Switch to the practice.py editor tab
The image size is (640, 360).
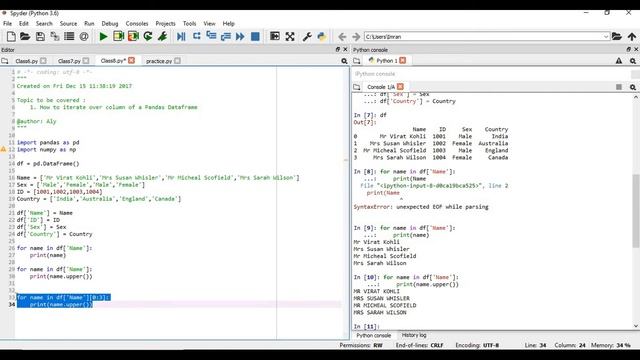pyautogui.click(x=159, y=61)
